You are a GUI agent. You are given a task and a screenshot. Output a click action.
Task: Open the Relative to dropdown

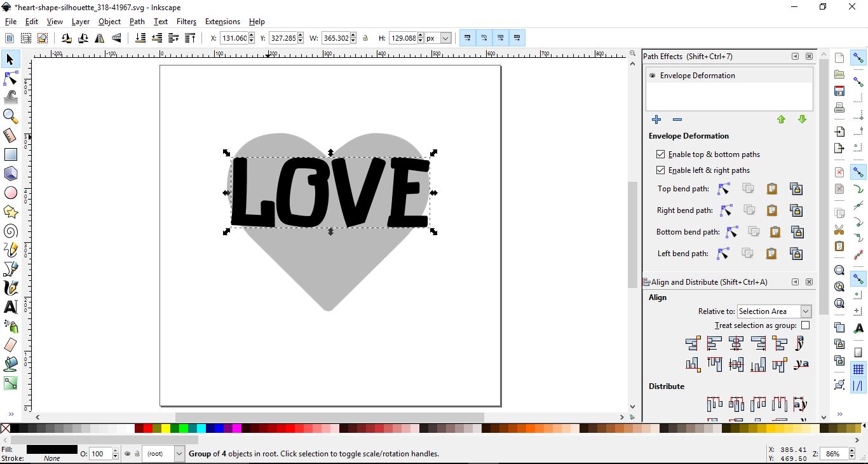pyautogui.click(x=774, y=311)
